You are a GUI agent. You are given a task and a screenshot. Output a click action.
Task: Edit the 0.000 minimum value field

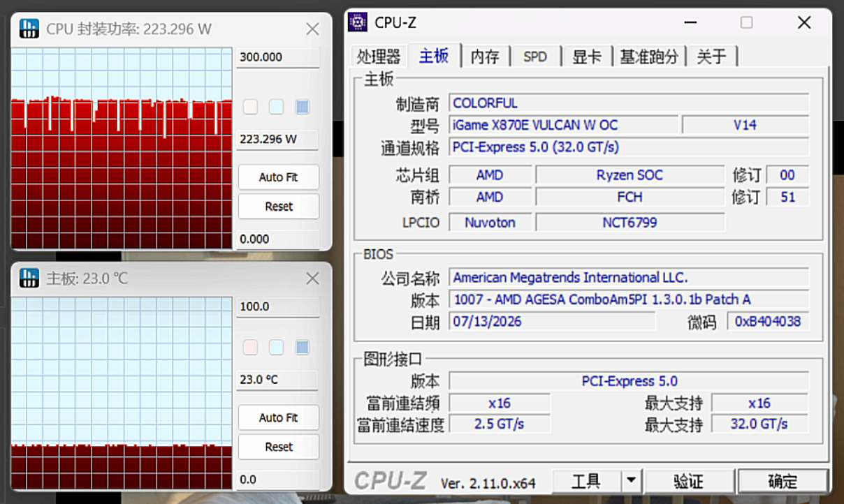pos(277,239)
